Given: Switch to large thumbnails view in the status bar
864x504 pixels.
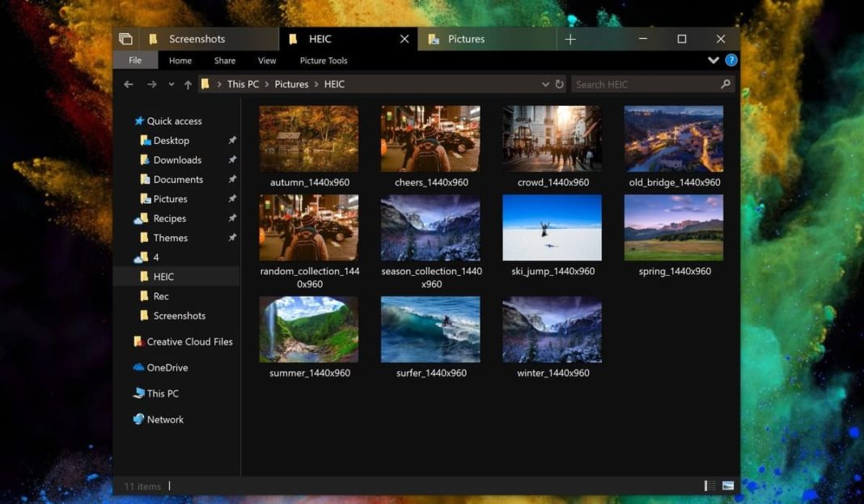Looking at the screenshot, I should (727, 485).
